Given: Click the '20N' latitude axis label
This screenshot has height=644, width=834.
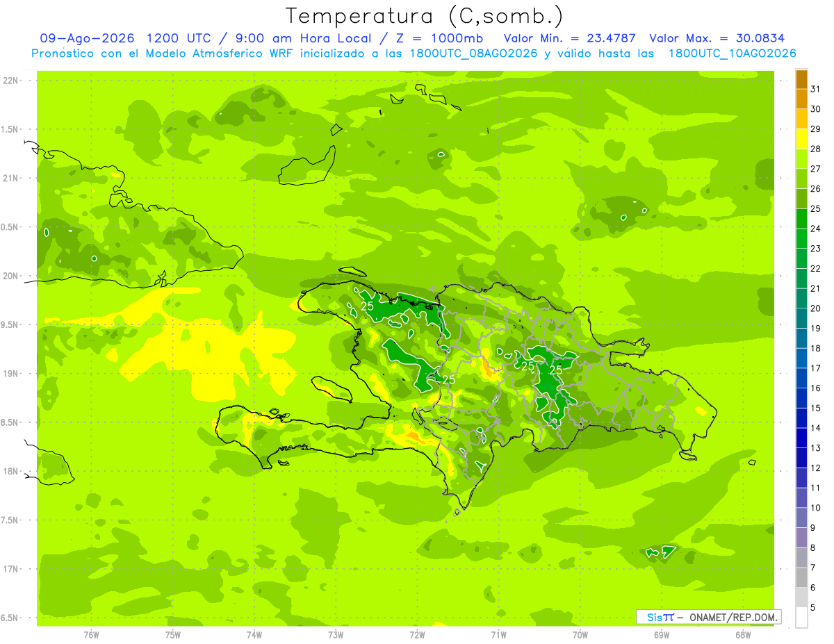Looking at the screenshot, I should (10, 276).
